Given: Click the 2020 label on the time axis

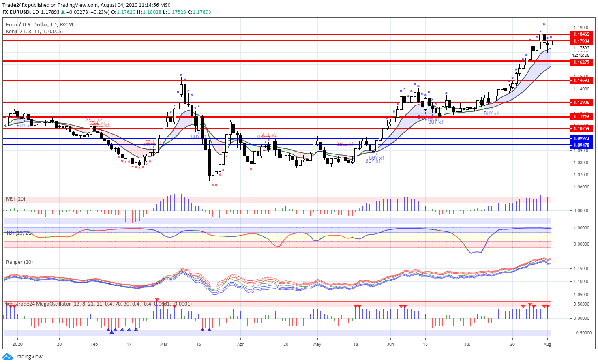Looking at the screenshot, I should 17,344.
